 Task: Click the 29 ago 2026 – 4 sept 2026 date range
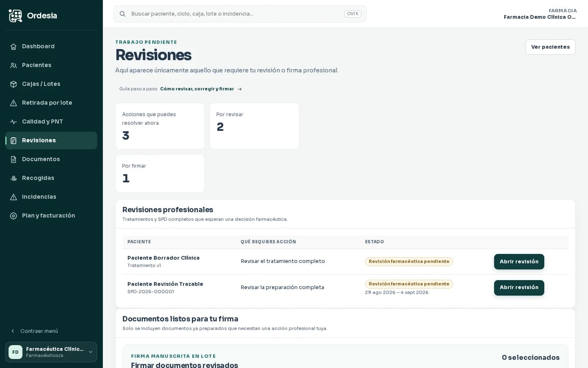[x=397, y=293]
